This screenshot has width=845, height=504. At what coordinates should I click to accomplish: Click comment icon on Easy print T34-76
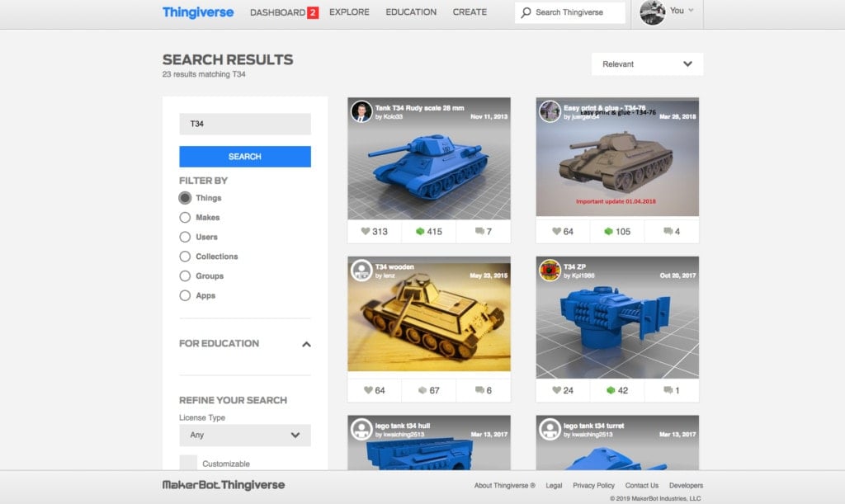pyautogui.click(x=668, y=232)
